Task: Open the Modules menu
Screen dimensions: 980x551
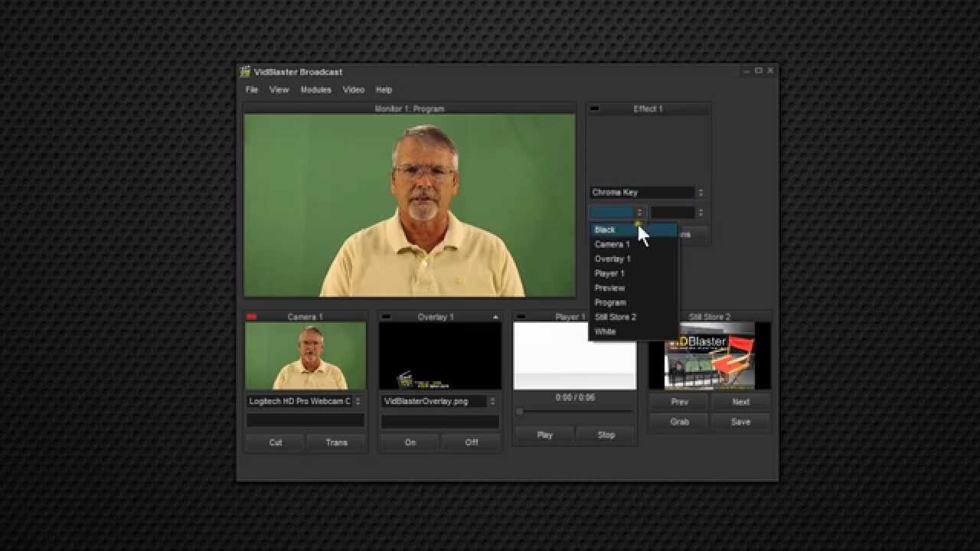Action: point(315,90)
